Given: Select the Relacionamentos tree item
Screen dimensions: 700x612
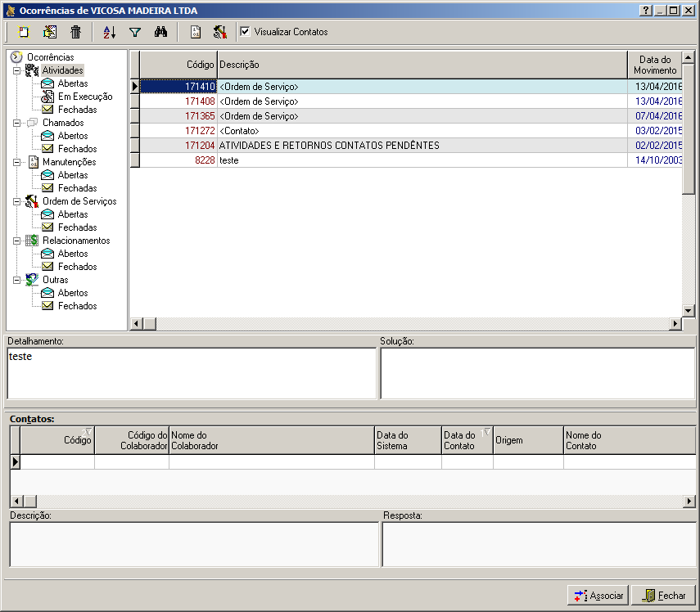Looking at the screenshot, I should (x=75, y=241).
